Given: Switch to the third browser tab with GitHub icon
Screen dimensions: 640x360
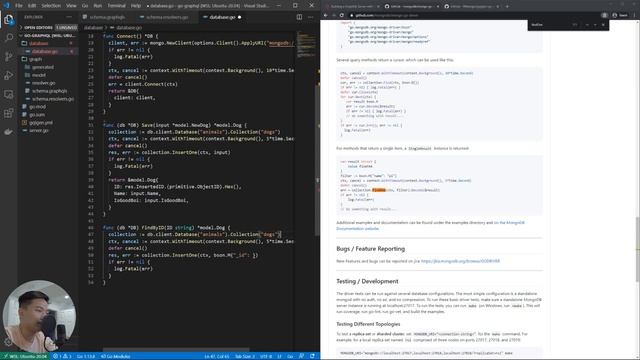Looking at the screenshot, I should click(471, 6).
